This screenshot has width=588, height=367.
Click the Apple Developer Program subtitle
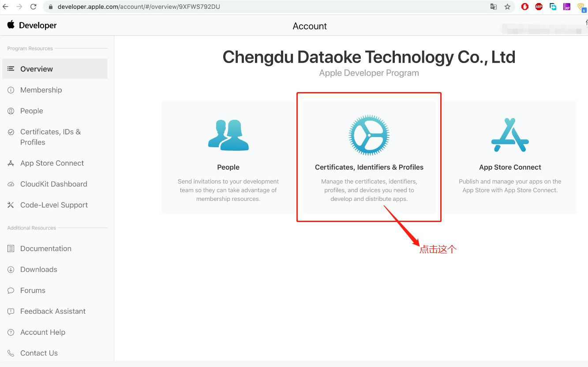pyautogui.click(x=369, y=73)
